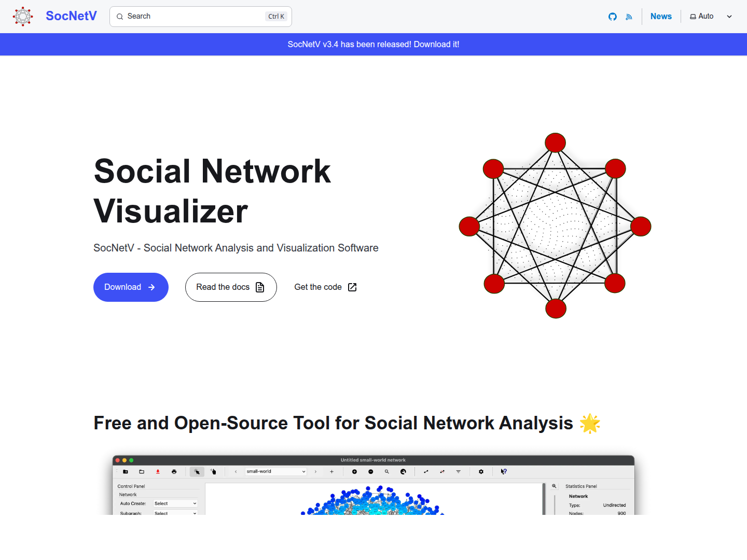
Task: Follow the Get the code link
Action: (326, 287)
